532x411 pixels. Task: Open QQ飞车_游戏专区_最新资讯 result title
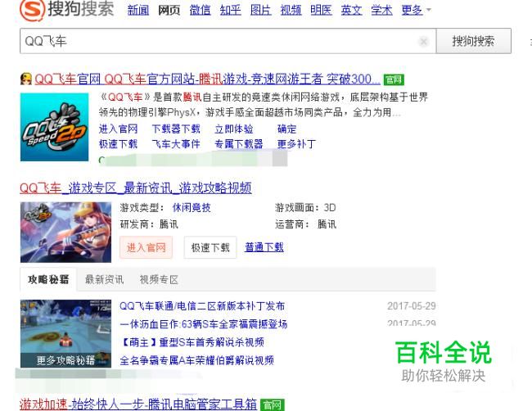pos(136,187)
